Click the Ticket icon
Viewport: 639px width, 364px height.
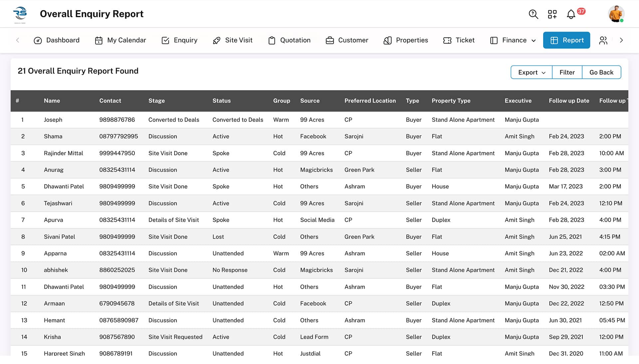[x=447, y=41]
